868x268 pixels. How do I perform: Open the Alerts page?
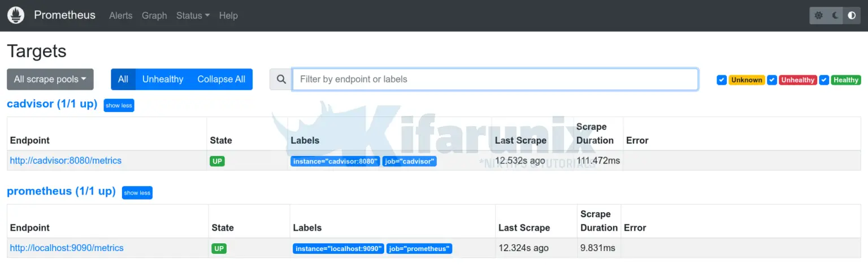pyautogui.click(x=120, y=16)
